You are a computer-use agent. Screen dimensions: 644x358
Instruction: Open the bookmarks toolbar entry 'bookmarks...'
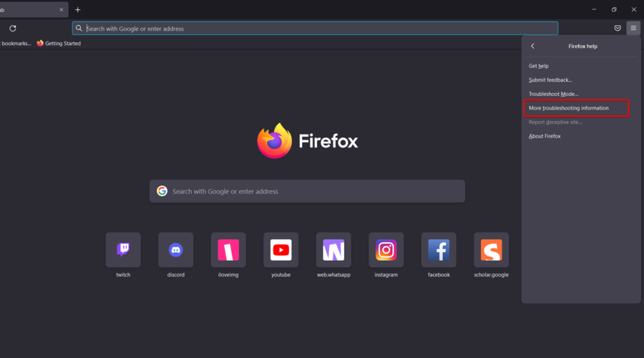coord(16,43)
